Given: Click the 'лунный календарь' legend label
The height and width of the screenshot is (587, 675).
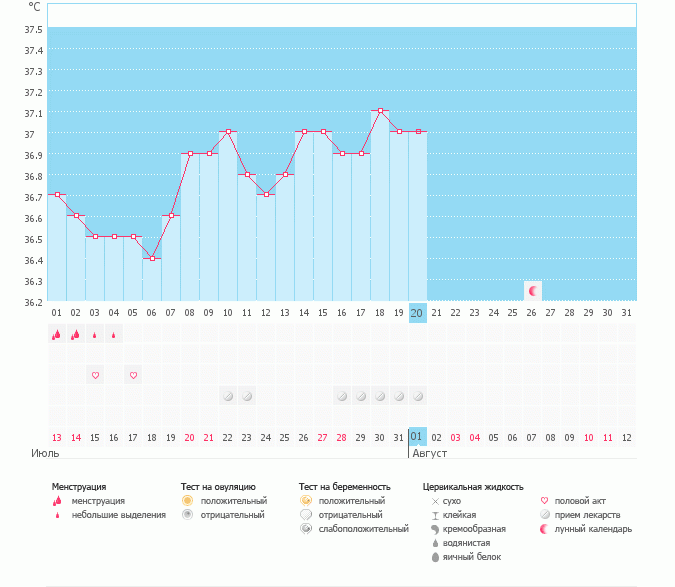Looking at the screenshot, I should pos(595,529).
